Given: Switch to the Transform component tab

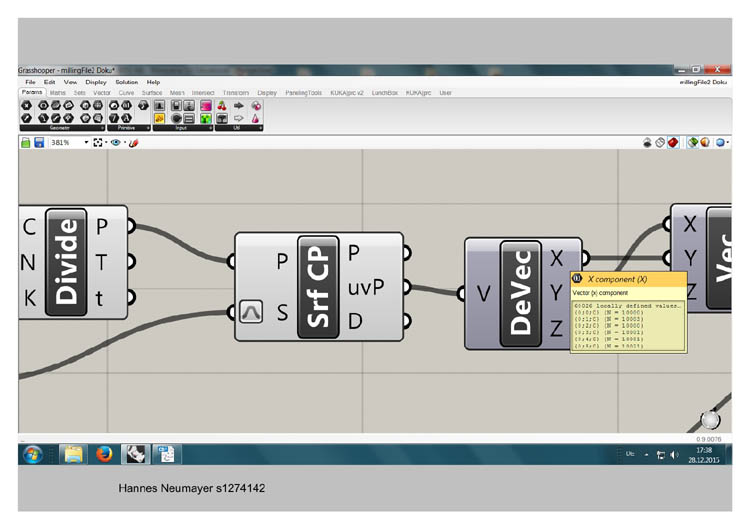Looking at the screenshot, I should tap(236, 93).
